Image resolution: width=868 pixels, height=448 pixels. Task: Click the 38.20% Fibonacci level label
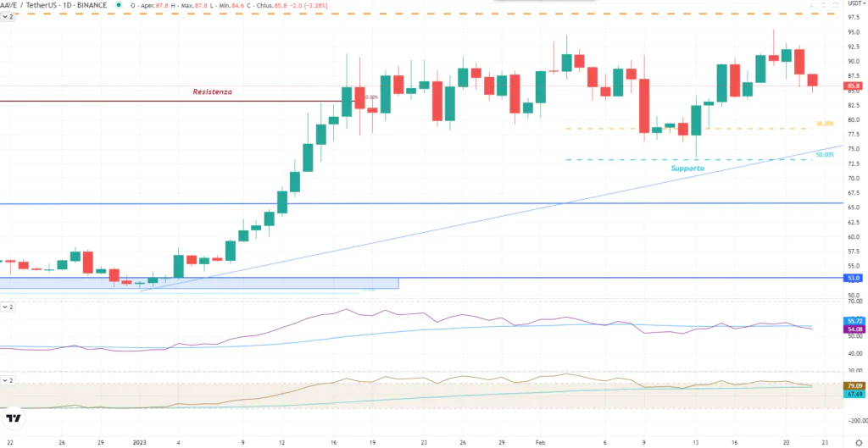tap(824, 124)
